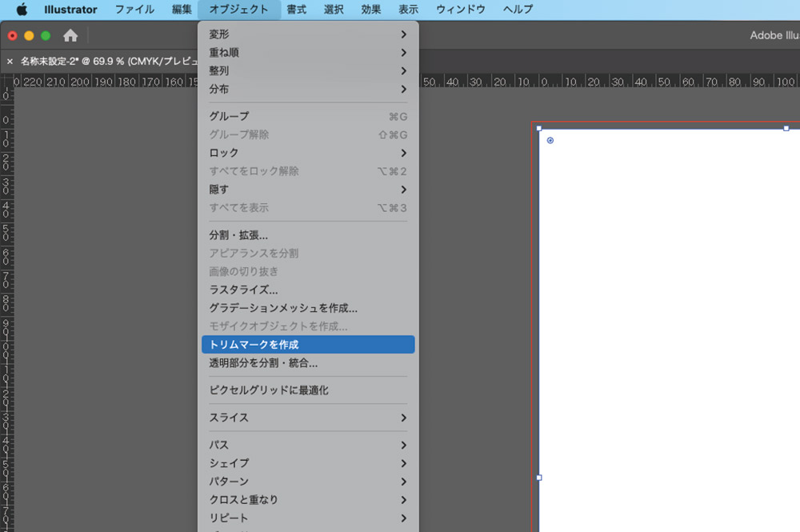The height and width of the screenshot is (532, 800).
Task: Click ピクセルグリッドに最適化 option
Action: (x=308, y=390)
